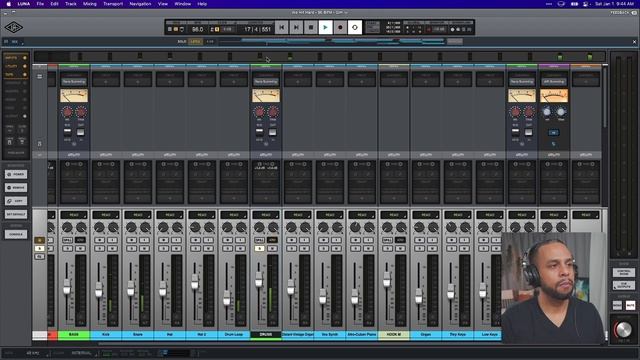Image resolution: width=640 pixels, height=360 pixels.
Task: Open HOOK M channel READ automation dropdown
Action: pyautogui.click(x=394, y=215)
